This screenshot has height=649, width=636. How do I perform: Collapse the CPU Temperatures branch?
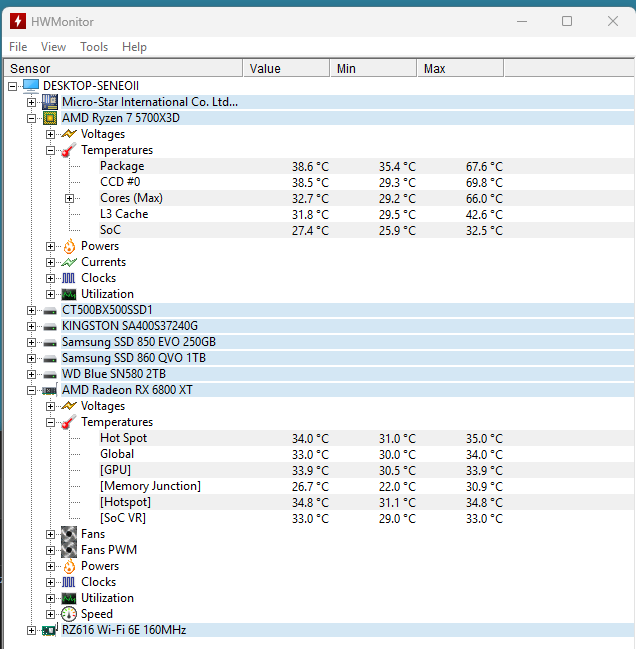(50, 150)
